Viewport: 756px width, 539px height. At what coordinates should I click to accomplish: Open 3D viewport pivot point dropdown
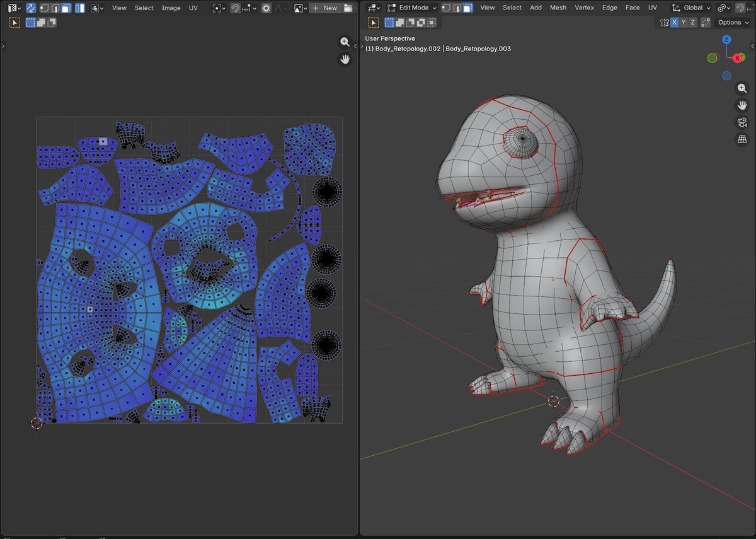[724, 8]
